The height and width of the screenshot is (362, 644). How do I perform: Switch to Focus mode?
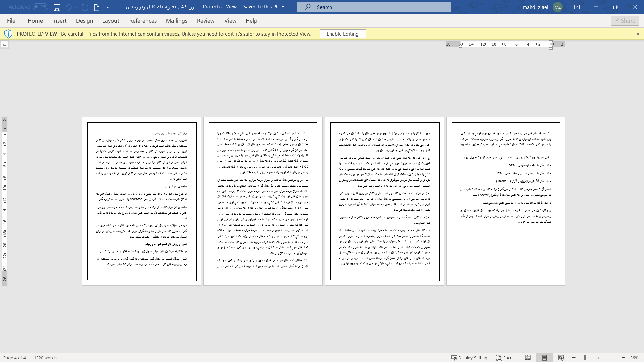click(x=505, y=358)
